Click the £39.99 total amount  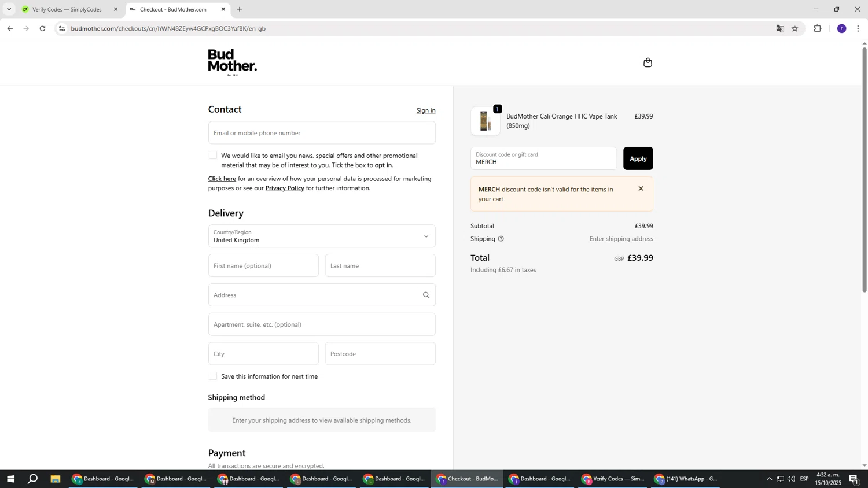click(x=640, y=258)
